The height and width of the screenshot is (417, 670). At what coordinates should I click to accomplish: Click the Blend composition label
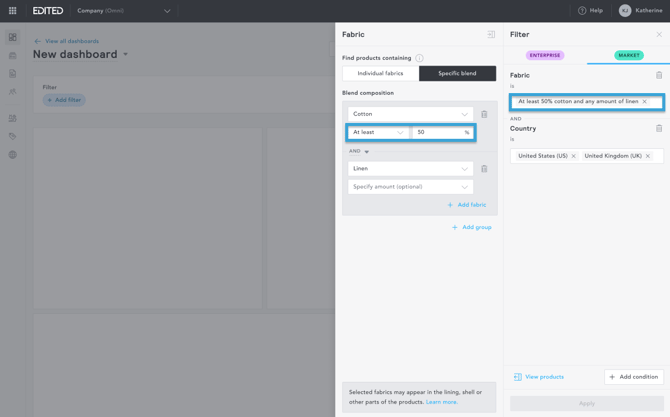[368, 93]
